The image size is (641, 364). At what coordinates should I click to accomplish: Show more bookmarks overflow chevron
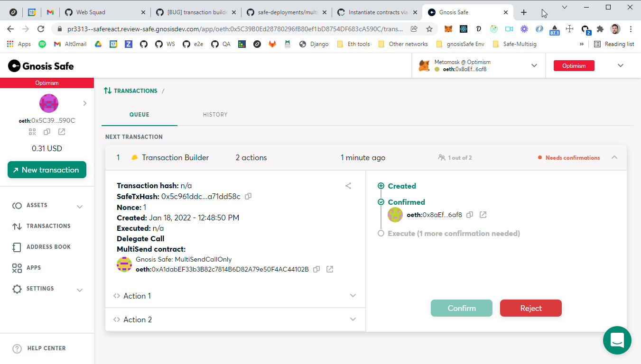582,44
